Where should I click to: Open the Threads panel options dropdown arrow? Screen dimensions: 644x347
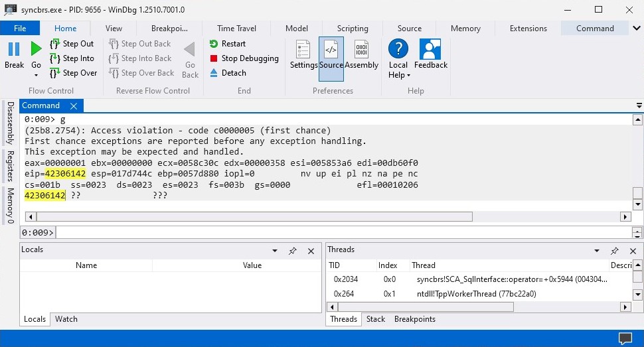pyautogui.click(x=597, y=251)
